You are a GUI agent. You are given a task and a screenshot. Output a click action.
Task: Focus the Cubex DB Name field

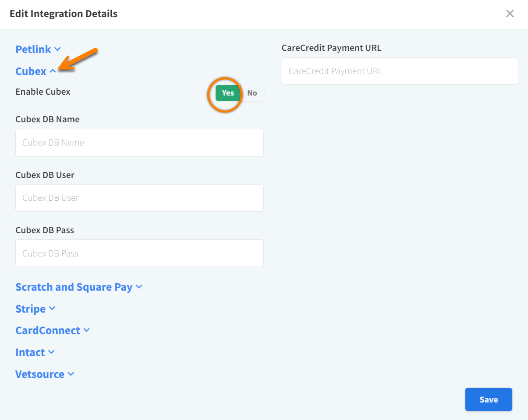(x=139, y=142)
